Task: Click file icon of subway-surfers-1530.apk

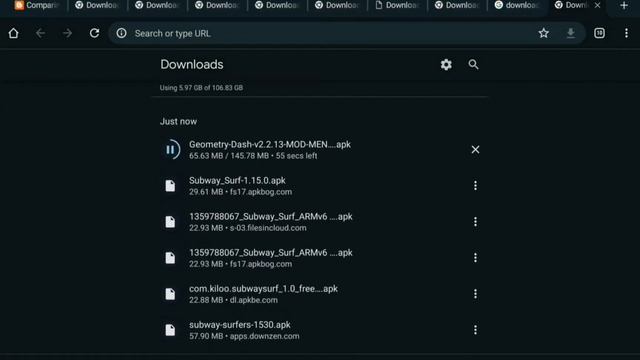Action: click(x=170, y=330)
